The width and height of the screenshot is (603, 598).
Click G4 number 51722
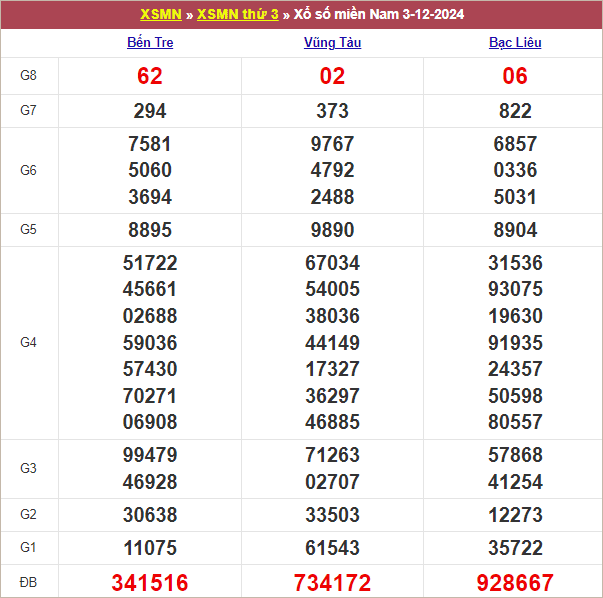(x=150, y=263)
